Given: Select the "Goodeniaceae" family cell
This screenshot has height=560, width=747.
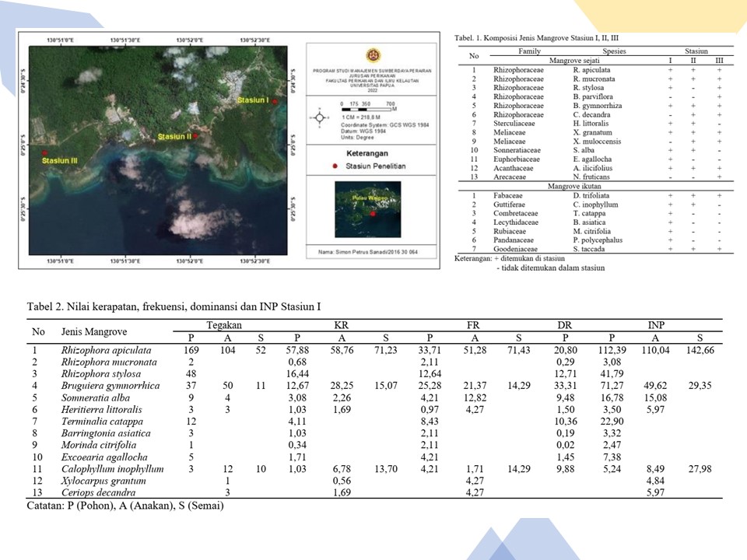Looking at the screenshot, I should click(x=515, y=249).
